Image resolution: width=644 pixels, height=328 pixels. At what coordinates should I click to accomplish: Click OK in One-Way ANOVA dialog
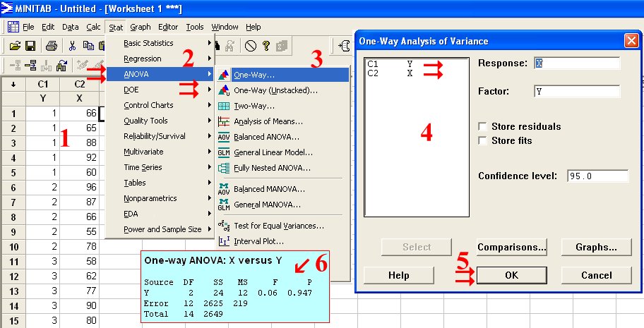(511, 275)
